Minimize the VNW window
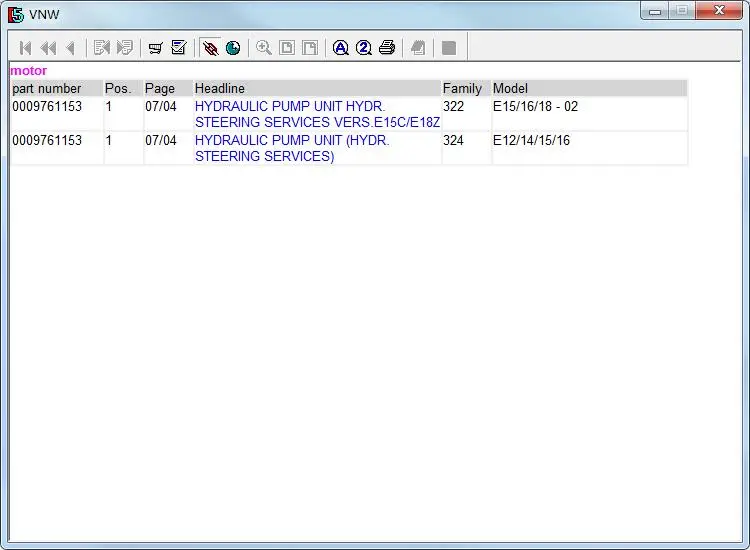This screenshot has width=750, height=550. [655, 11]
